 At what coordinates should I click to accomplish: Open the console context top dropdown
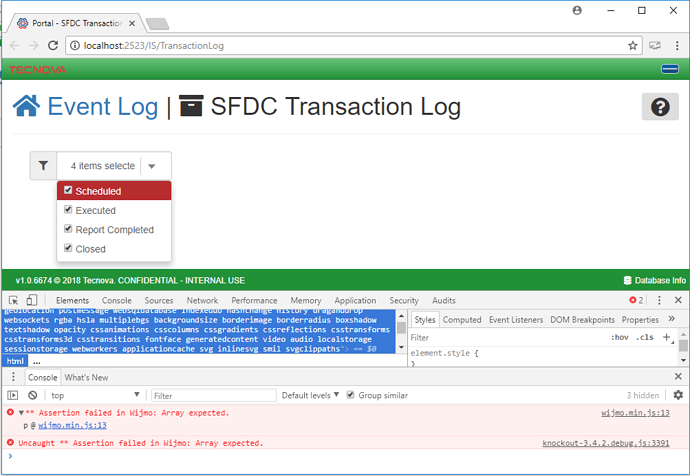92,395
